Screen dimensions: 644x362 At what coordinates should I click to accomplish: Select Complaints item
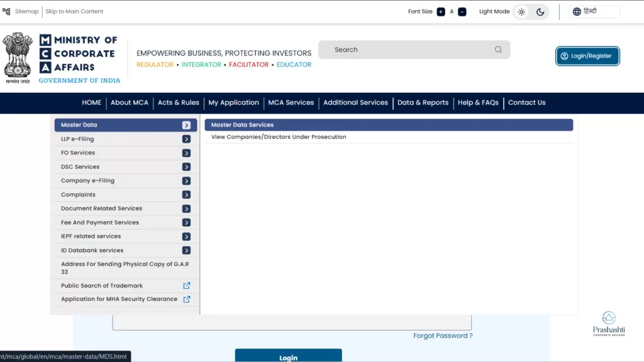coord(126,195)
